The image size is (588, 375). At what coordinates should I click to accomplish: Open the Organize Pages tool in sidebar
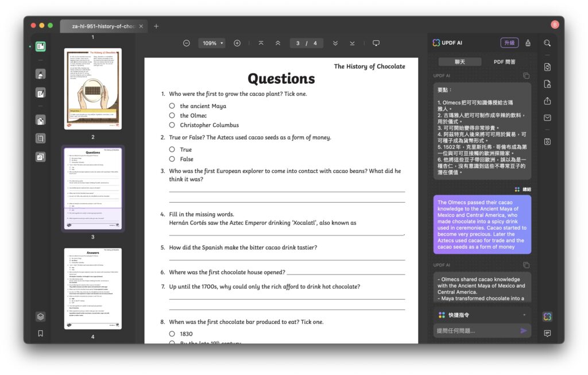pos(41,121)
